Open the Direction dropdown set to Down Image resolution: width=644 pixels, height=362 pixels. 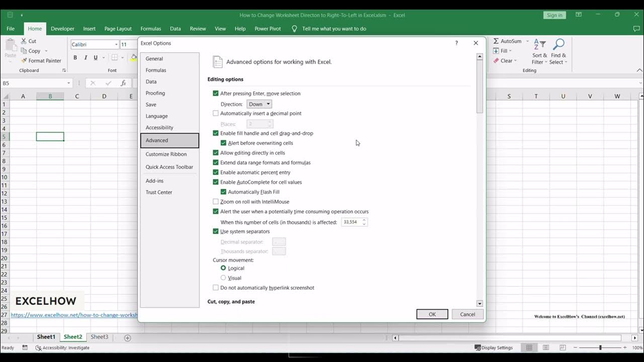click(x=259, y=104)
